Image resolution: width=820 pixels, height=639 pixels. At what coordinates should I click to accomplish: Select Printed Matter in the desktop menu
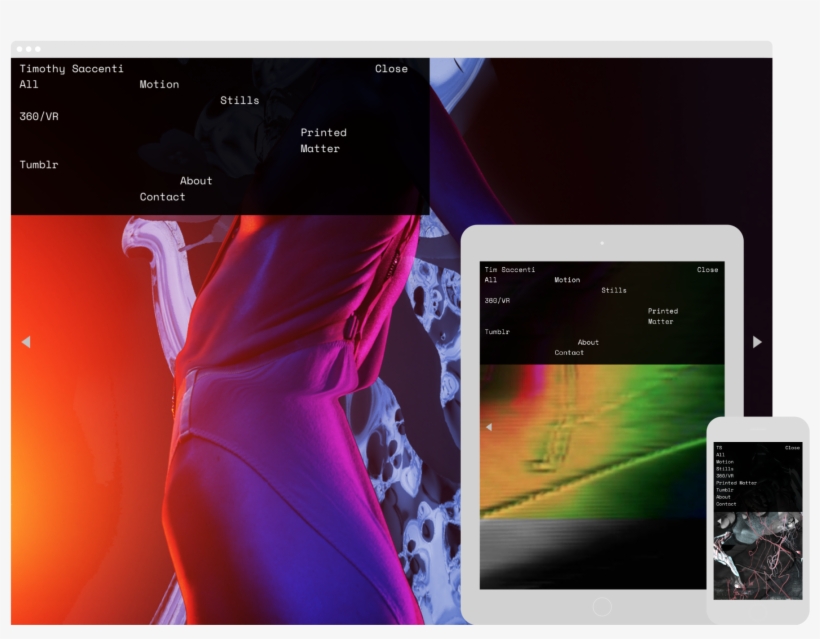(324, 140)
